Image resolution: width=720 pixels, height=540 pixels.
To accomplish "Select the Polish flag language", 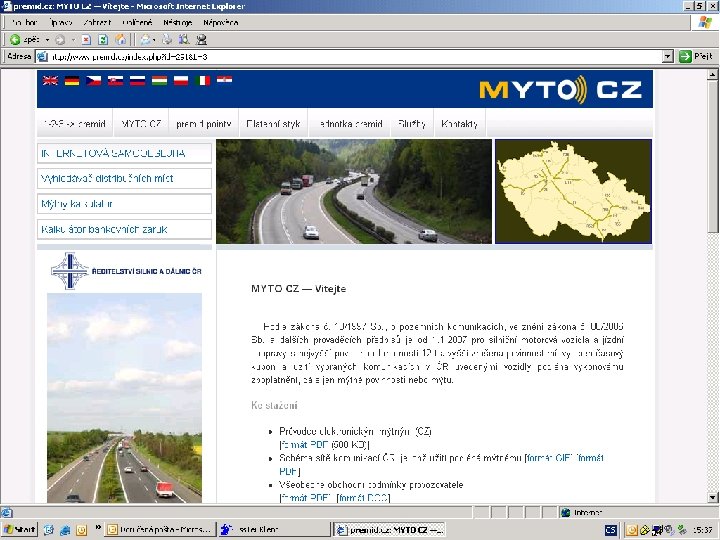I will pos(181,81).
